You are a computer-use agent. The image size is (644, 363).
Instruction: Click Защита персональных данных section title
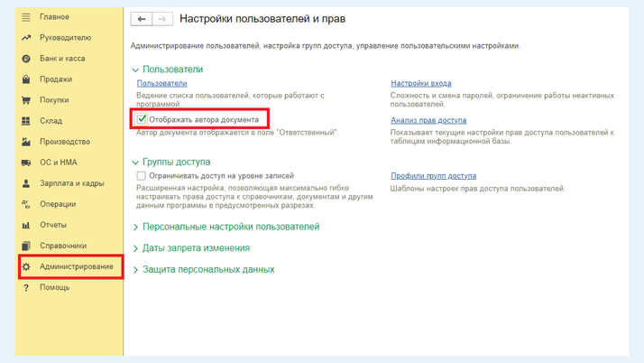click(208, 270)
